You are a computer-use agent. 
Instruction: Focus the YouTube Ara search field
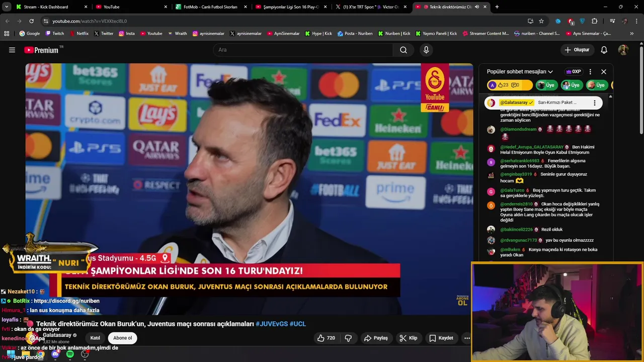click(x=303, y=50)
